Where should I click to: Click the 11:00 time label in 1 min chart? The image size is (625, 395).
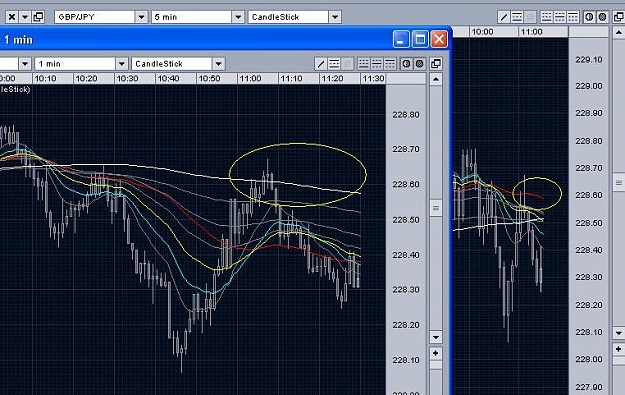(x=250, y=79)
